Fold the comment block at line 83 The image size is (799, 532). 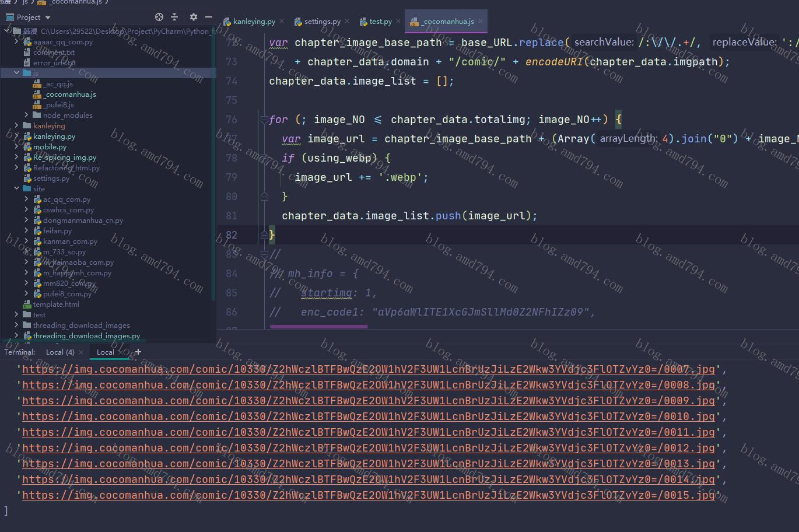coord(264,254)
